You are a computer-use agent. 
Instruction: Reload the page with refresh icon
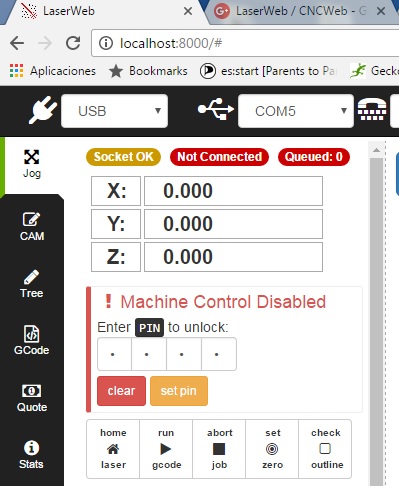tap(73, 43)
